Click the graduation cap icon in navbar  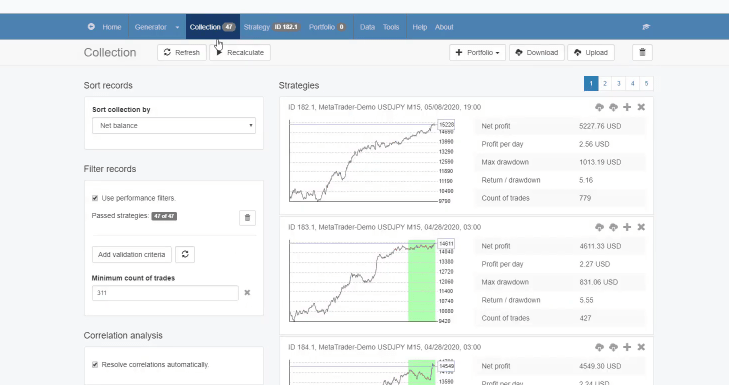pyautogui.click(x=646, y=27)
